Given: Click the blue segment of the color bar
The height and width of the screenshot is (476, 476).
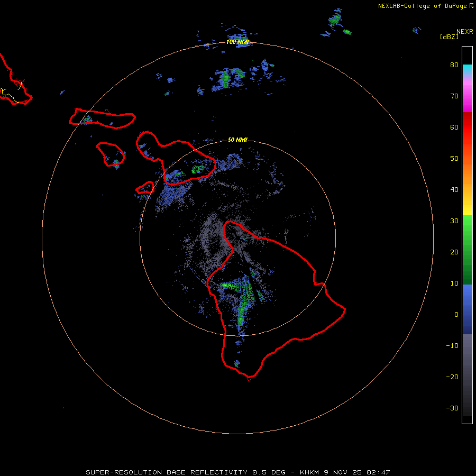Looking at the screenshot, I should tap(467, 309).
